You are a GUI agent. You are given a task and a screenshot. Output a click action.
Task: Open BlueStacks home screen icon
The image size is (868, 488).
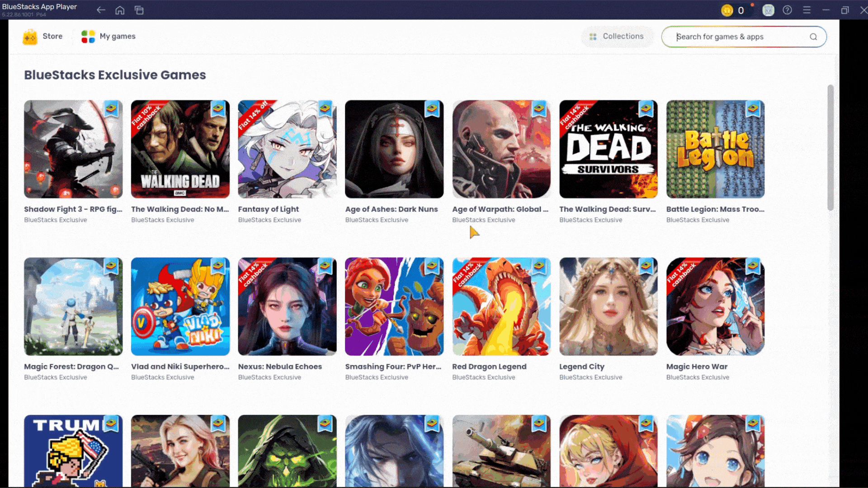(x=120, y=10)
